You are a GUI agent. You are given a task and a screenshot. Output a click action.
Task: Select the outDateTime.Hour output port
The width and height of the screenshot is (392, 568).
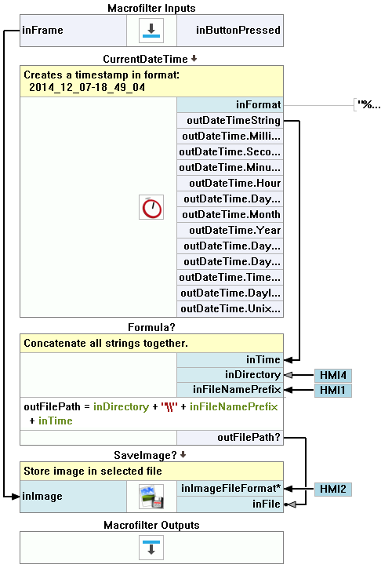(x=230, y=183)
